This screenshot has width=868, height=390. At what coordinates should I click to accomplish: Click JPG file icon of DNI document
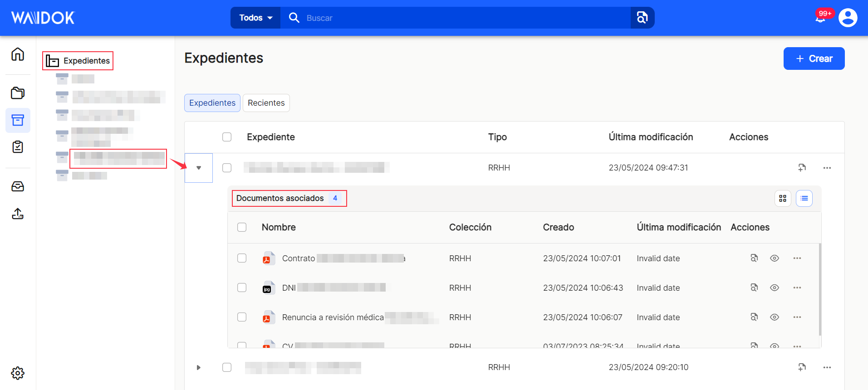[269, 288]
